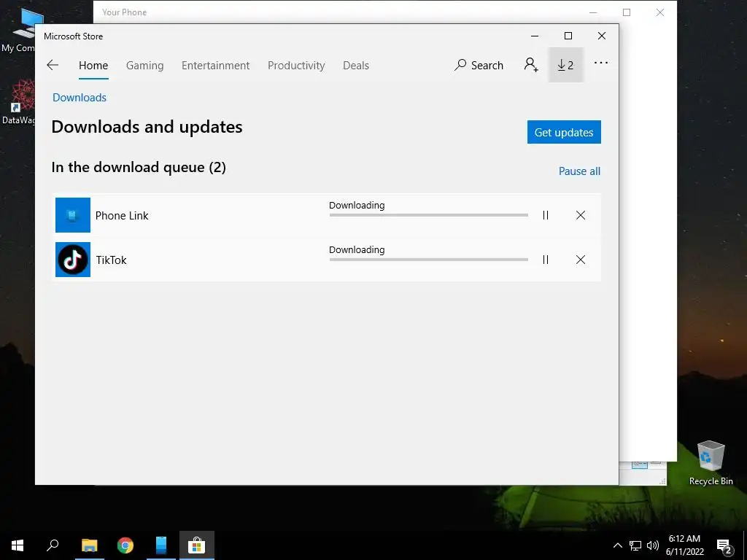Close the Your Phone window

pyautogui.click(x=659, y=12)
